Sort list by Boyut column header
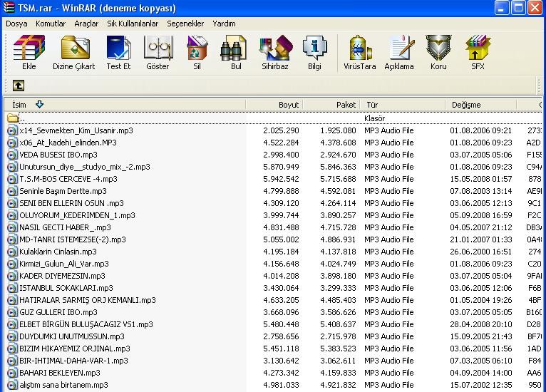 click(x=288, y=105)
